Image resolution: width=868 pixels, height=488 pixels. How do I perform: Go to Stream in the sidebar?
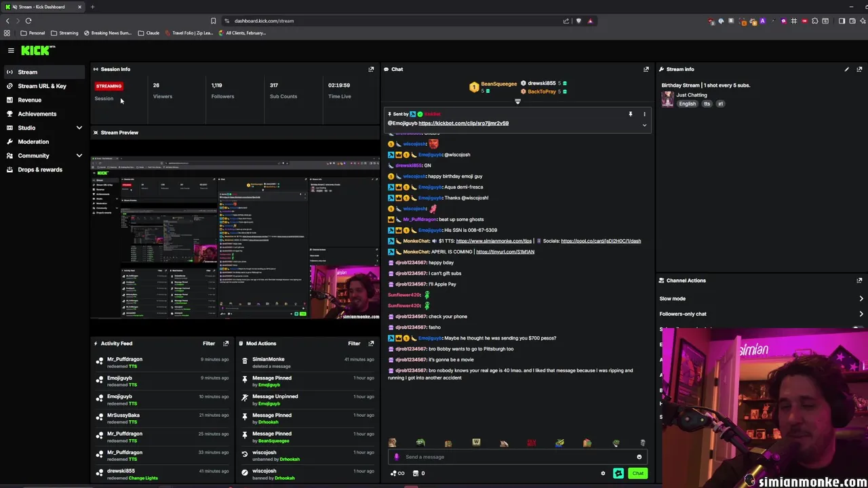[44, 72]
